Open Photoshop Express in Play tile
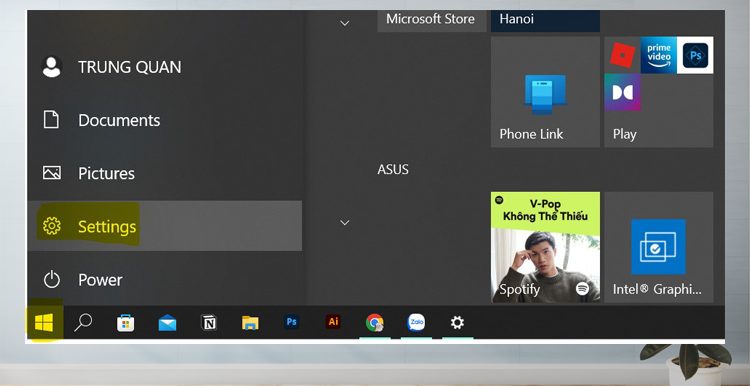Screen dimensions: 750x386 pyautogui.click(x=695, y=55)
